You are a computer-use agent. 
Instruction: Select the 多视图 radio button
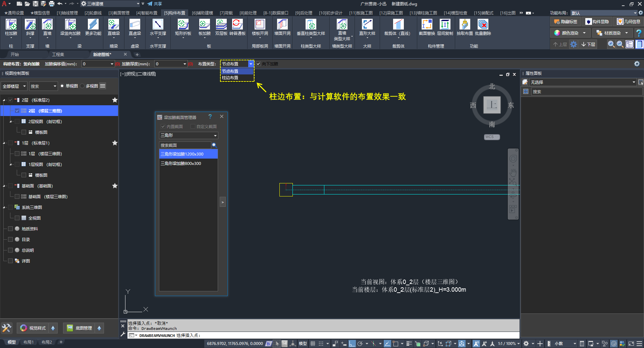coord(82,86)
